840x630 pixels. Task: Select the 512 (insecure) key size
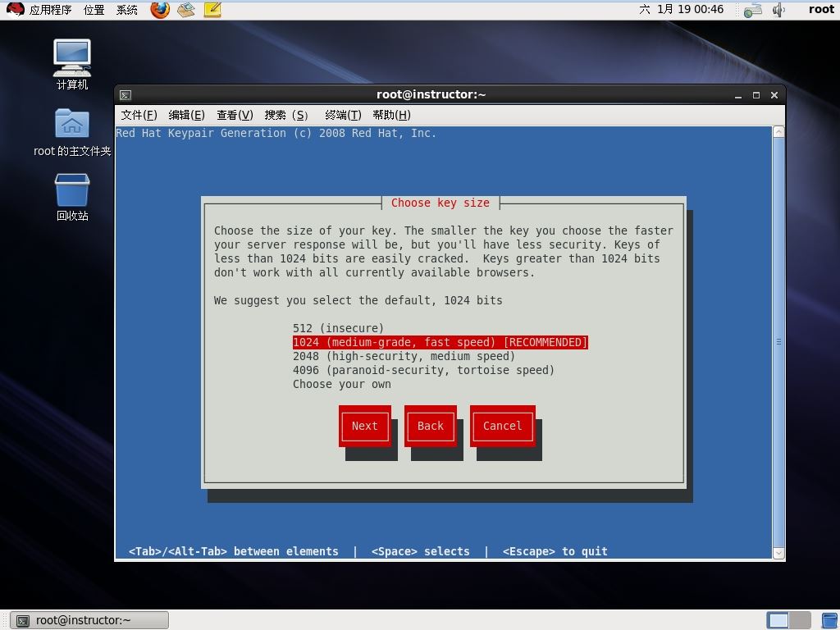pos(338,328)
